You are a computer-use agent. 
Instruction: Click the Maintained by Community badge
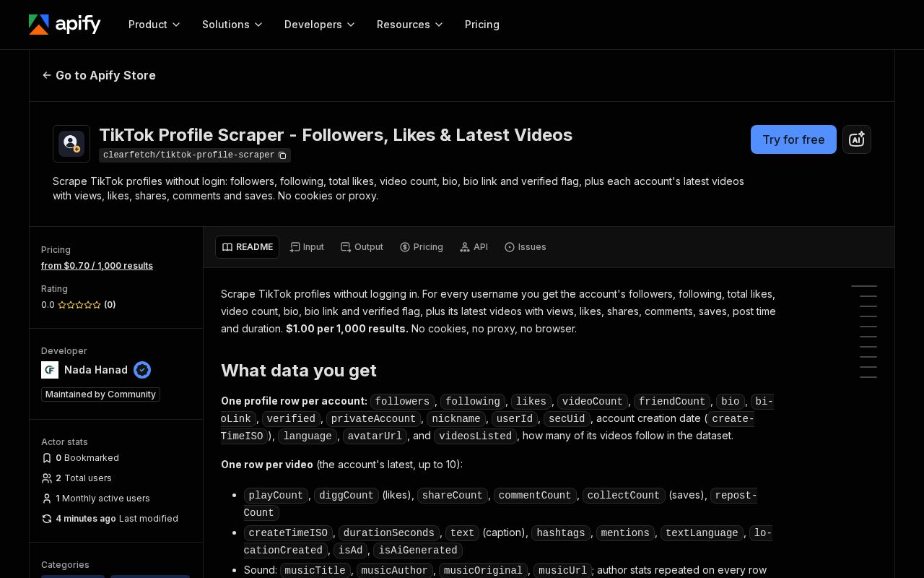(x=100, y=394)
